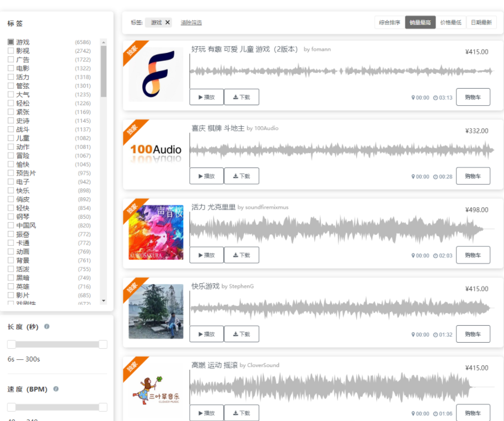Uncheck the 游戏 tag checkbox
This screenshot has height=421, width=504.
pyautogui.click(x=10, y=42)
